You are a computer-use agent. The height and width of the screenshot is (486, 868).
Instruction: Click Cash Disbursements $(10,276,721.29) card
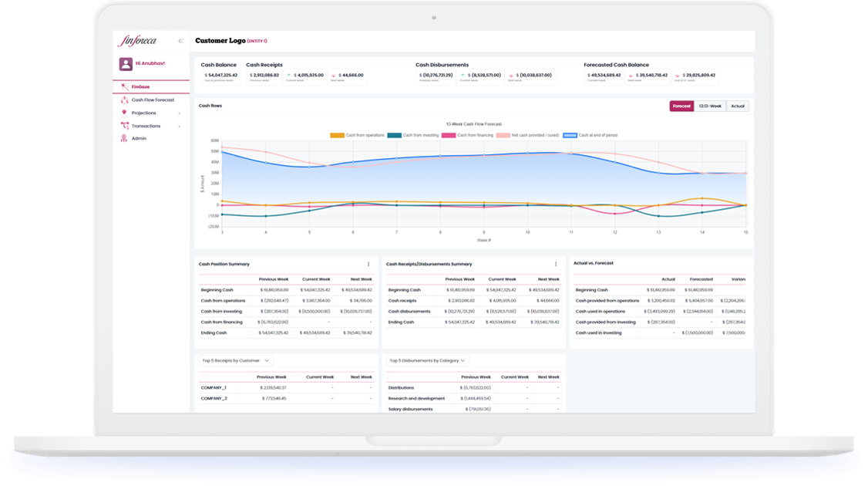coord(436,76)
